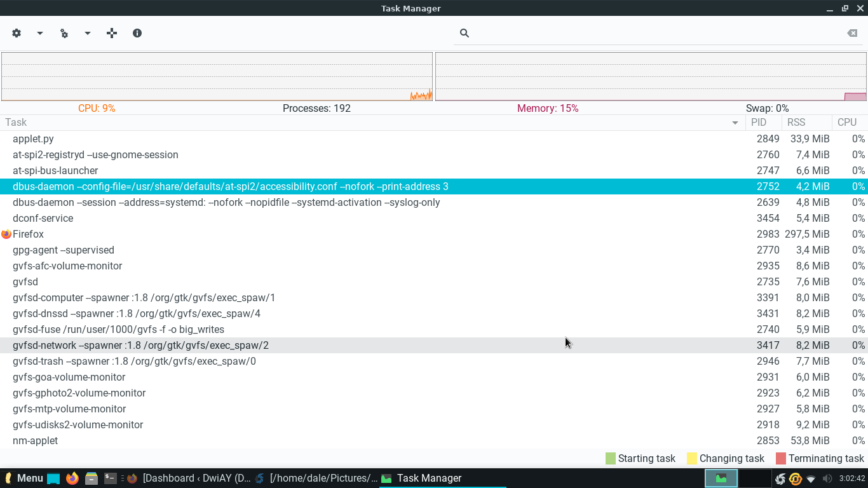The width and height of the screenshot is (868, 488).
Task: Switch to the Dashboard DwiAY Firefox window
Action: tap(189, 478)
